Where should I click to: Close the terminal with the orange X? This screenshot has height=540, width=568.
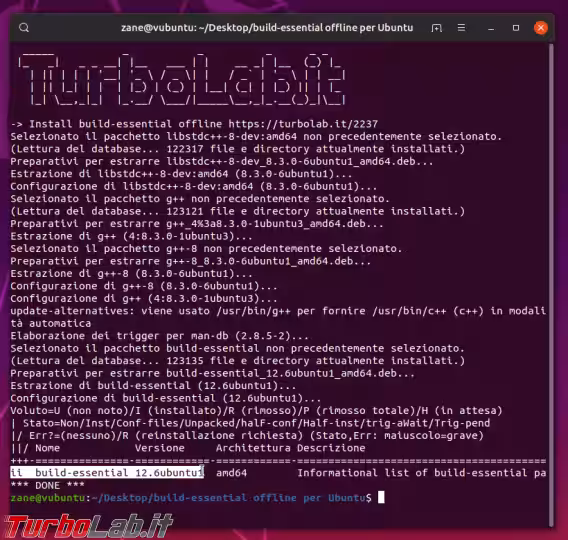540,28
